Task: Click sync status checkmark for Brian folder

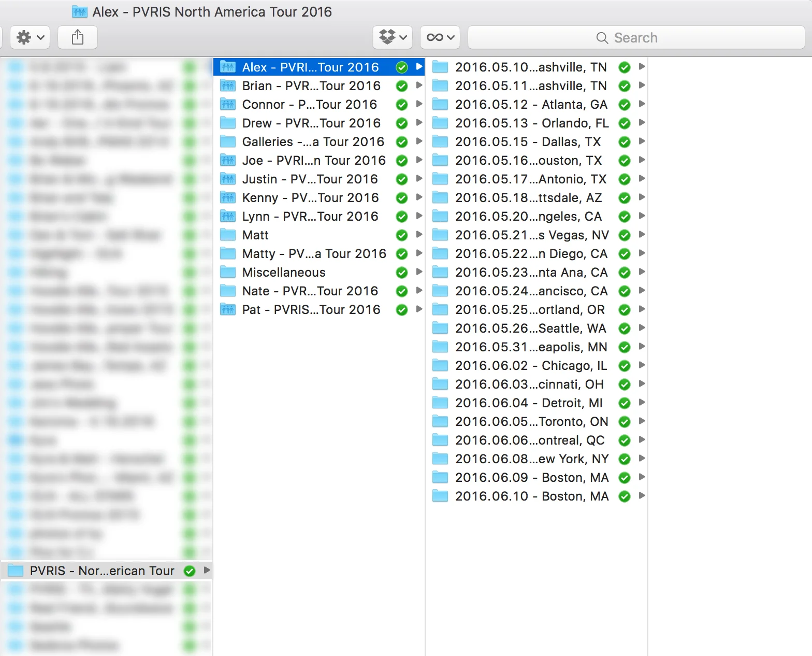Action: 401,86
